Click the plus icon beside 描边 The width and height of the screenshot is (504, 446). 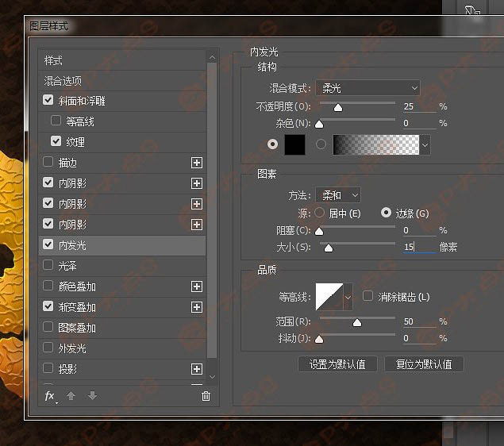tap(197, 163)
